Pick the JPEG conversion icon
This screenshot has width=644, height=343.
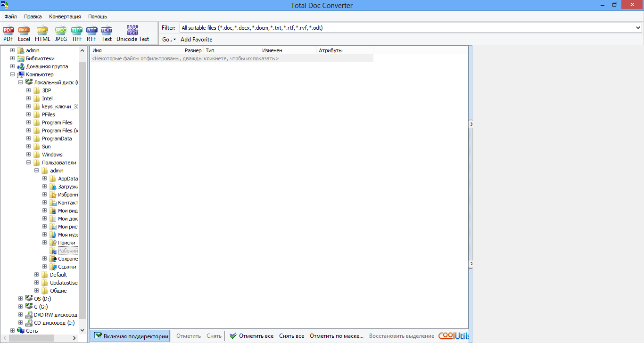[61, 34]
